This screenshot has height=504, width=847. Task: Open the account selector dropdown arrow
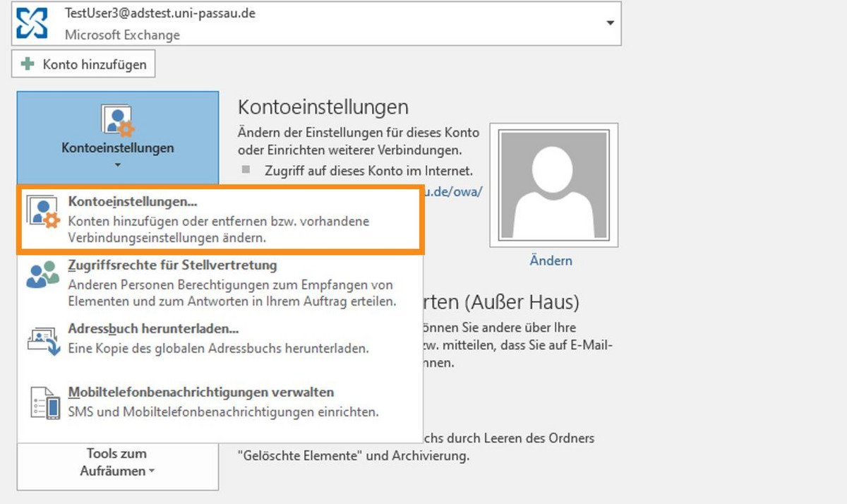[611, 23]
